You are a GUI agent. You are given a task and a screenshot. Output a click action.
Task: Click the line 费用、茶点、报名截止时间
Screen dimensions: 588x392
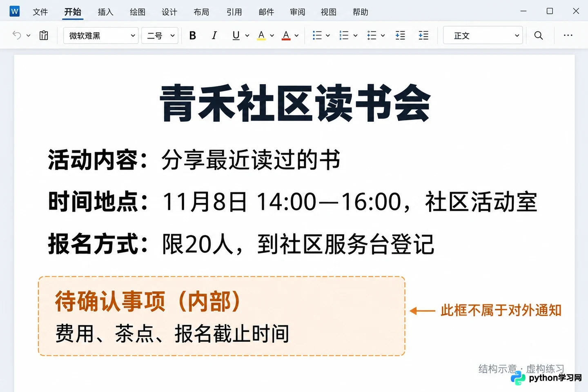172,334
